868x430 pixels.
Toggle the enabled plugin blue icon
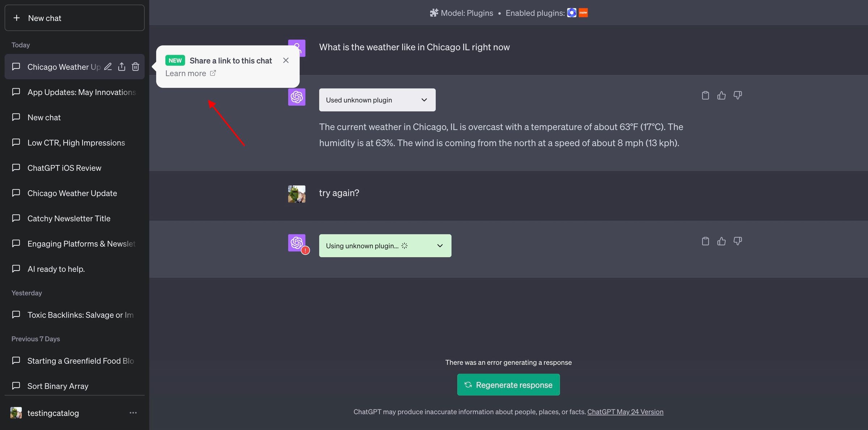click(x=572, y=12)
